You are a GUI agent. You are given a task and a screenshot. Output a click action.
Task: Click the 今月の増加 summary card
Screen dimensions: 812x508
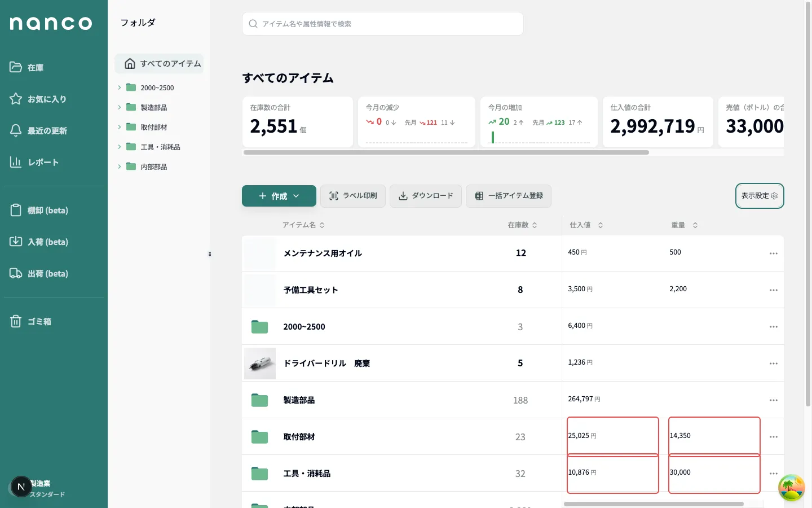(539, 122)
